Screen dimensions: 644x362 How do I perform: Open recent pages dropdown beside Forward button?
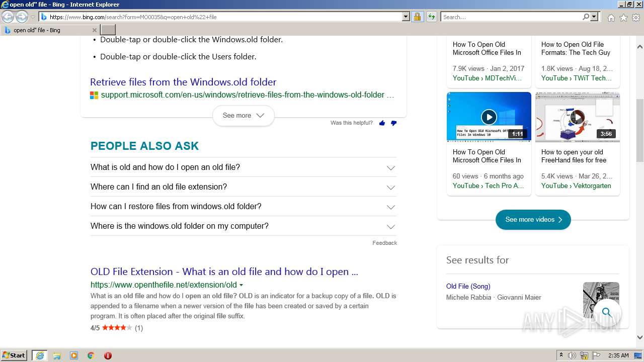pos(33,17)
